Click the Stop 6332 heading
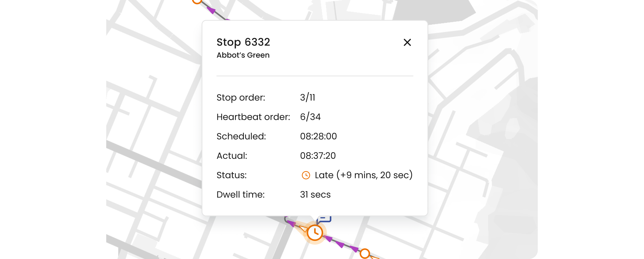 (x=243, y=42)
